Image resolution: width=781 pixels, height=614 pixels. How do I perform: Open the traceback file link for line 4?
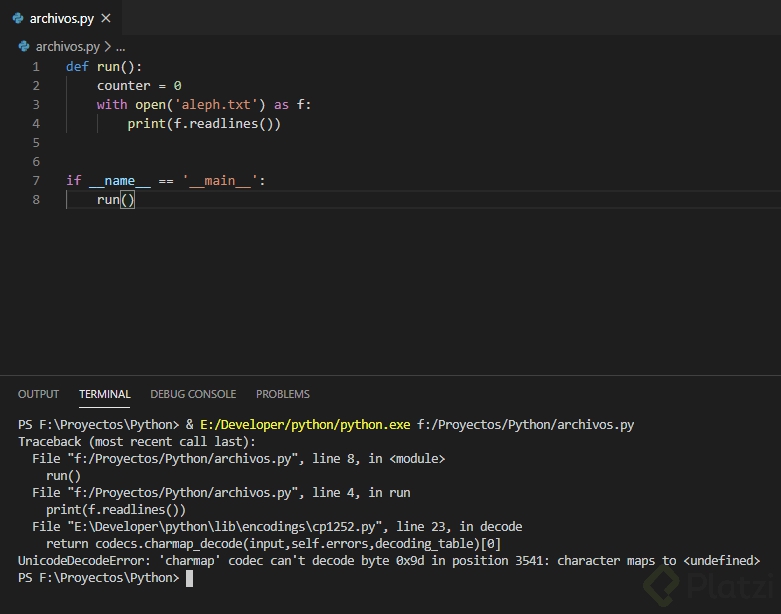click(x=184, y=493)
